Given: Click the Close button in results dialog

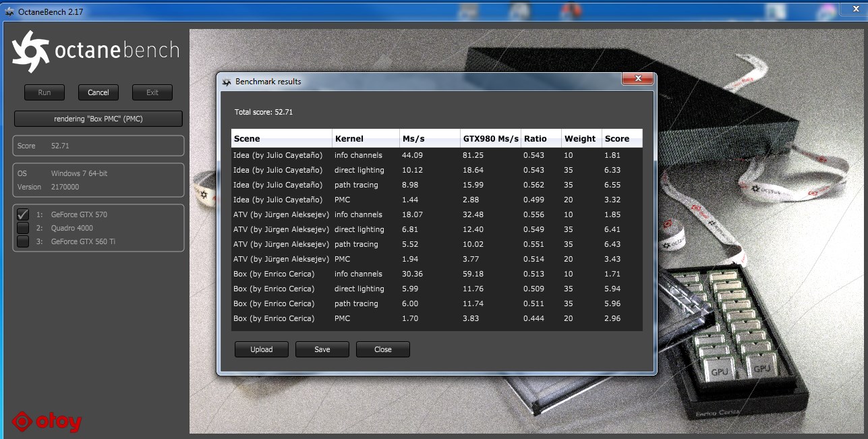Looking at the screenshot, I should 383,349.
